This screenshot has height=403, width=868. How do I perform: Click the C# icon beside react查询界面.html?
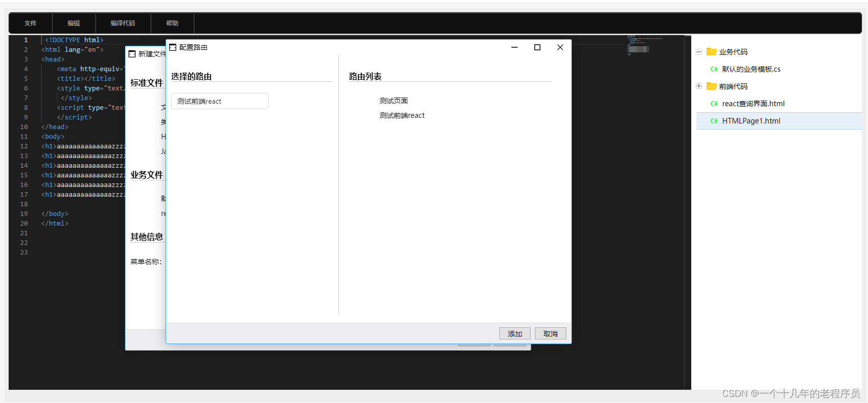point(714,104)
